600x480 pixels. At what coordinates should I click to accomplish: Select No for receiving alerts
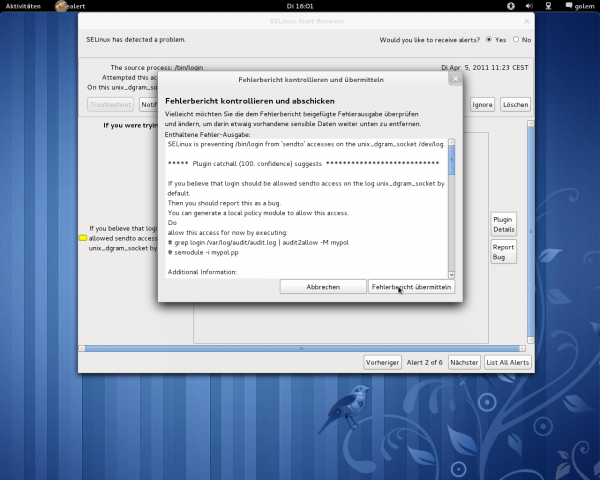tap(515, 40)
